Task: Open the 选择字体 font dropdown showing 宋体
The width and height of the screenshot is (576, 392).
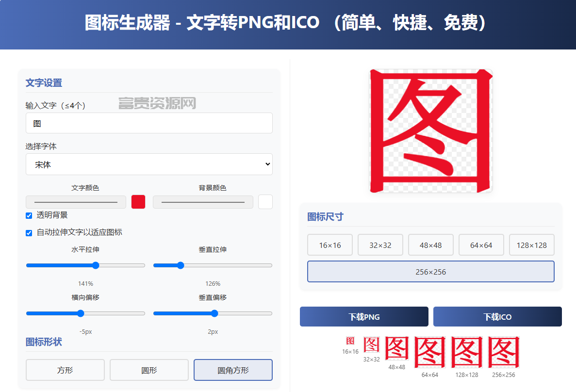Action: [149, 164]
